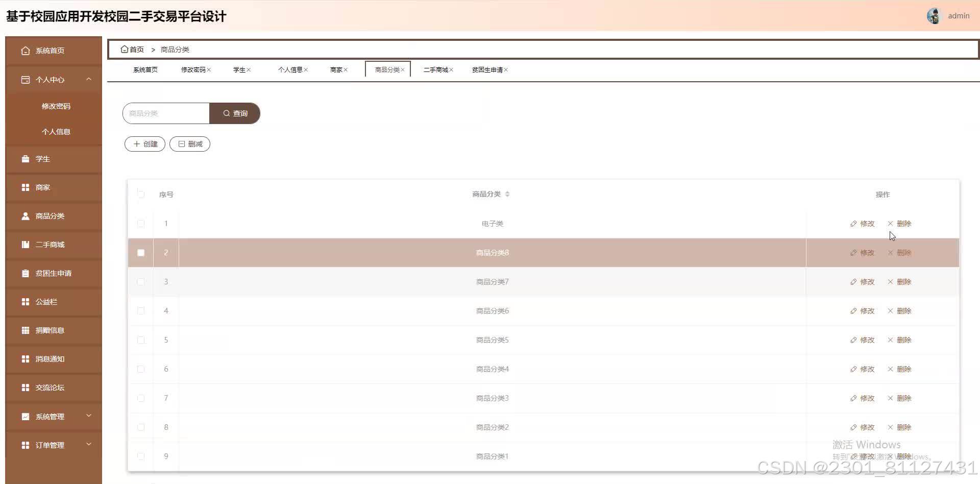Click 删除 delete for row 商品分类8
Screen dimensions: 980x484
point(899,253)
